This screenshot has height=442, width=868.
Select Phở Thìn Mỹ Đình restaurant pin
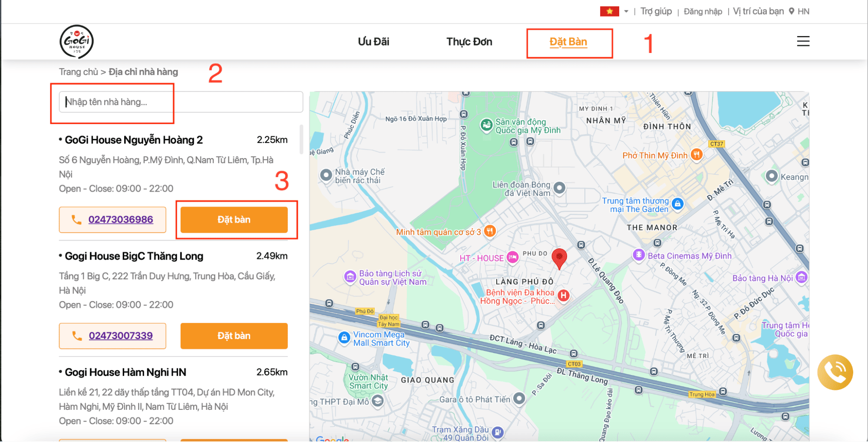[x=696, y=155]
